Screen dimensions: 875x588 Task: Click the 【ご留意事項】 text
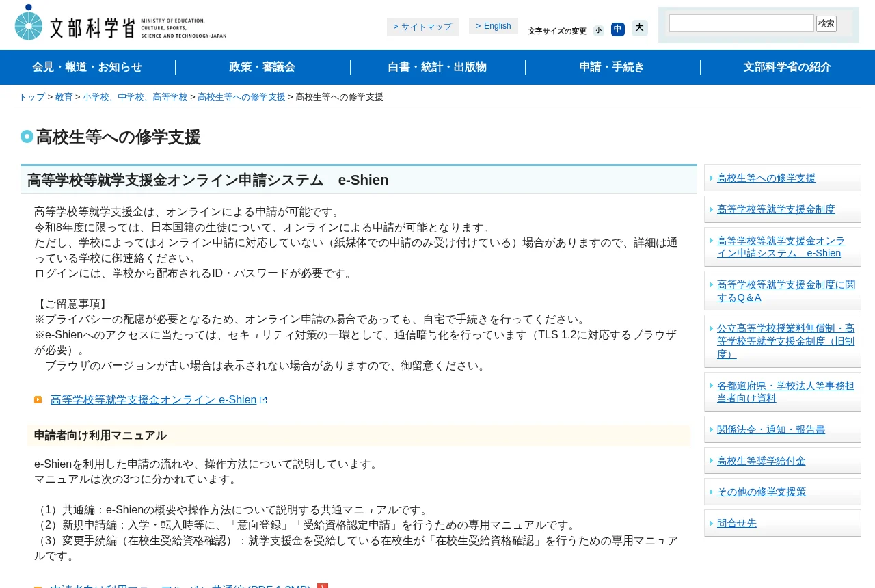click(x=72, y=304)
